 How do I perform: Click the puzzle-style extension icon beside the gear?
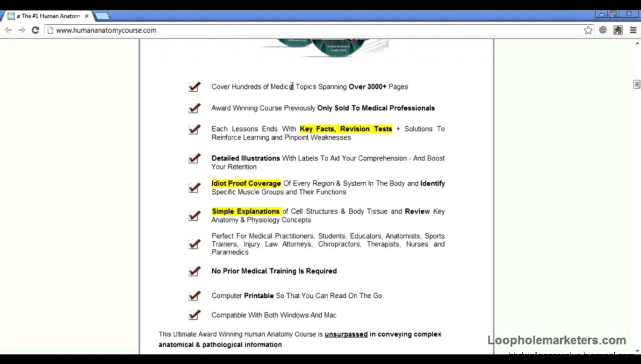(618, 30)
